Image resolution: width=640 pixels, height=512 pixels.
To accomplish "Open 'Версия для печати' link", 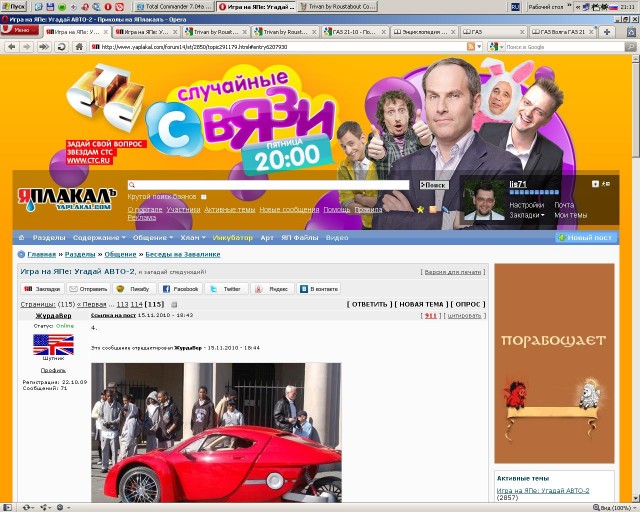I will click(453, 272).
